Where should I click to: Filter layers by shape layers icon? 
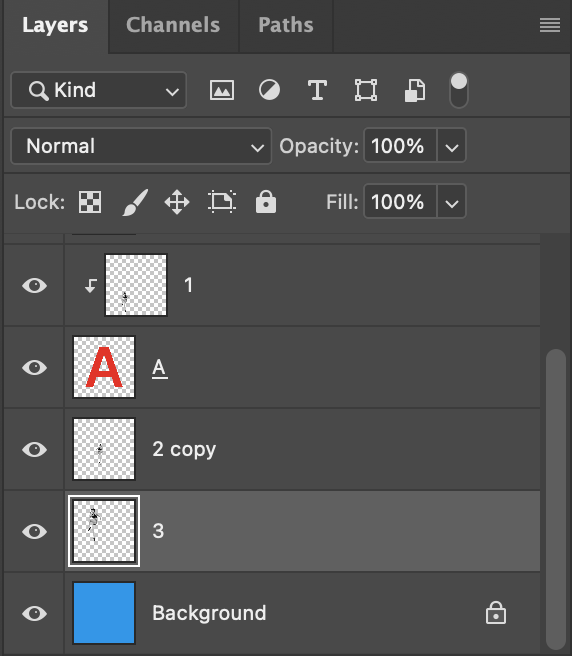coord(366,90)
